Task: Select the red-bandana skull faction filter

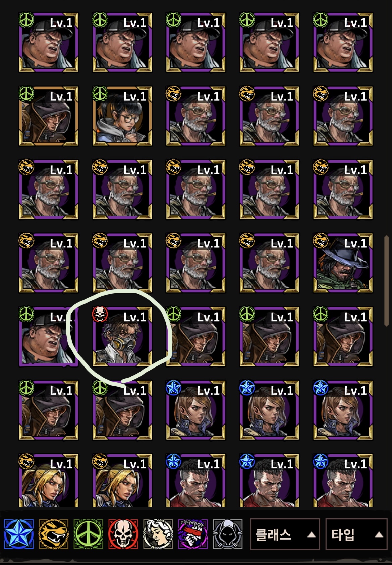Action: tap(193, 534)
